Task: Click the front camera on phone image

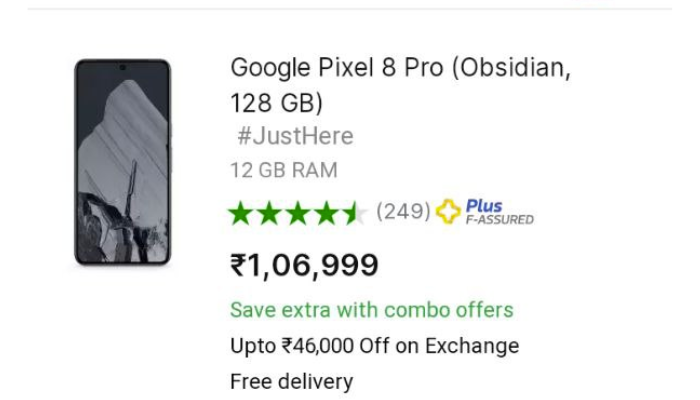Action: (122, 67)
